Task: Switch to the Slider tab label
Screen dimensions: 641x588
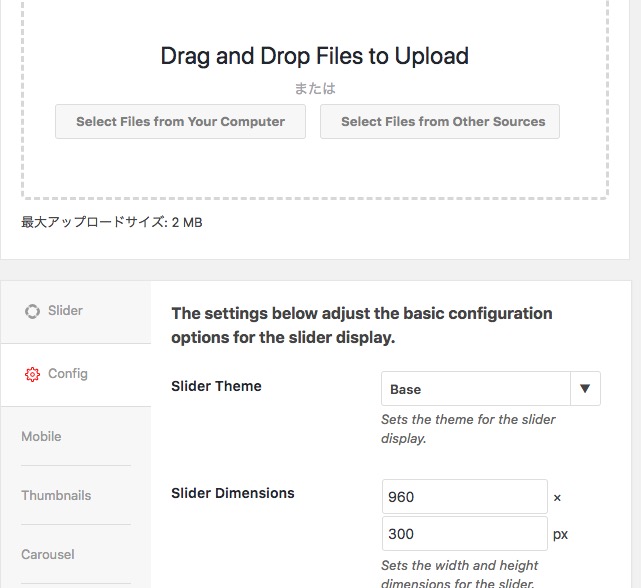Action: pos(65,311)
